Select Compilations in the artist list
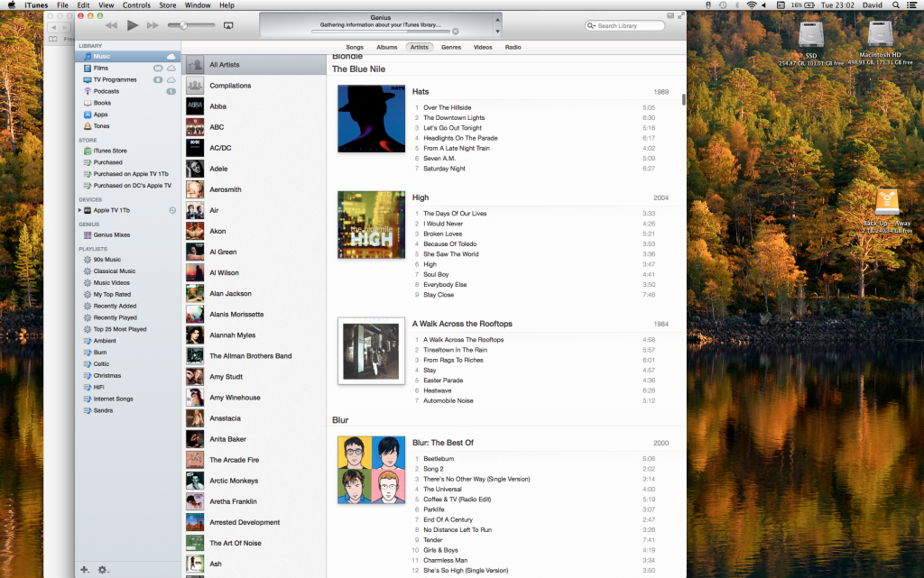 [x=254, y=86]
